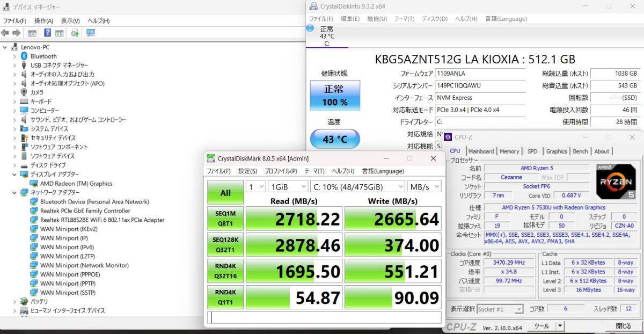Expand the Bluetooth tree node
Screen dimensions: 644x334
[x=14, y=56]
